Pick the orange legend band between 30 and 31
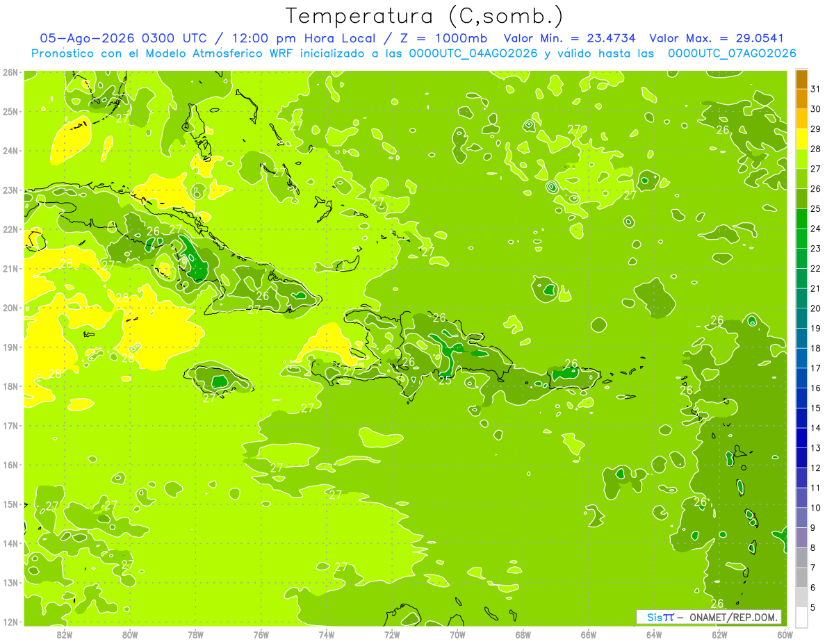Screen dimensions: 834x644 [801, 99]
